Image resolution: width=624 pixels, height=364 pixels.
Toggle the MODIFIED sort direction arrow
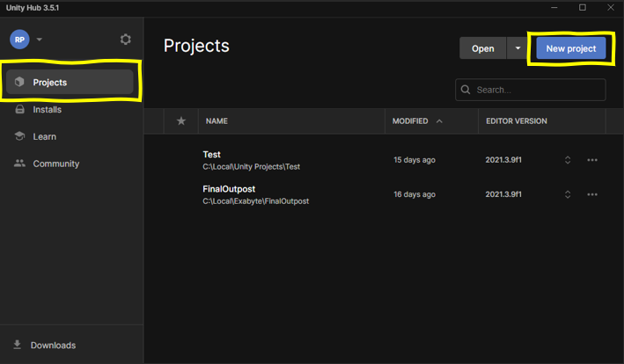pyautogui.click(x=439, y=120)
